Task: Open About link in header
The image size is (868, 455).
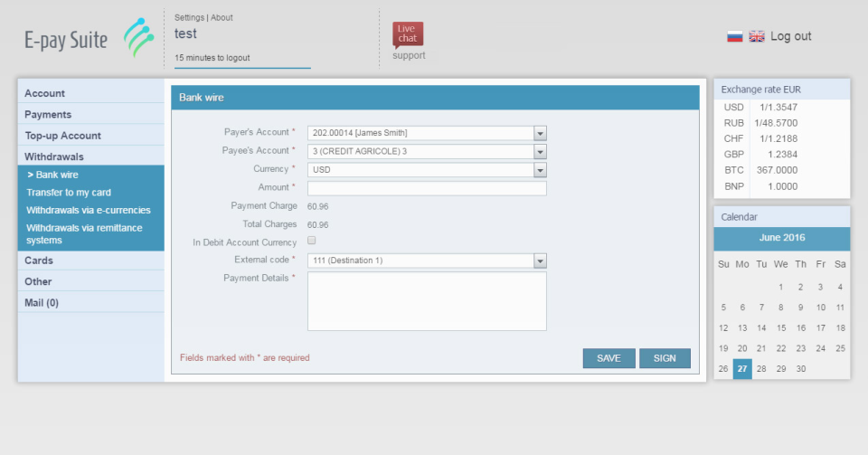Action: click(222, 18)
